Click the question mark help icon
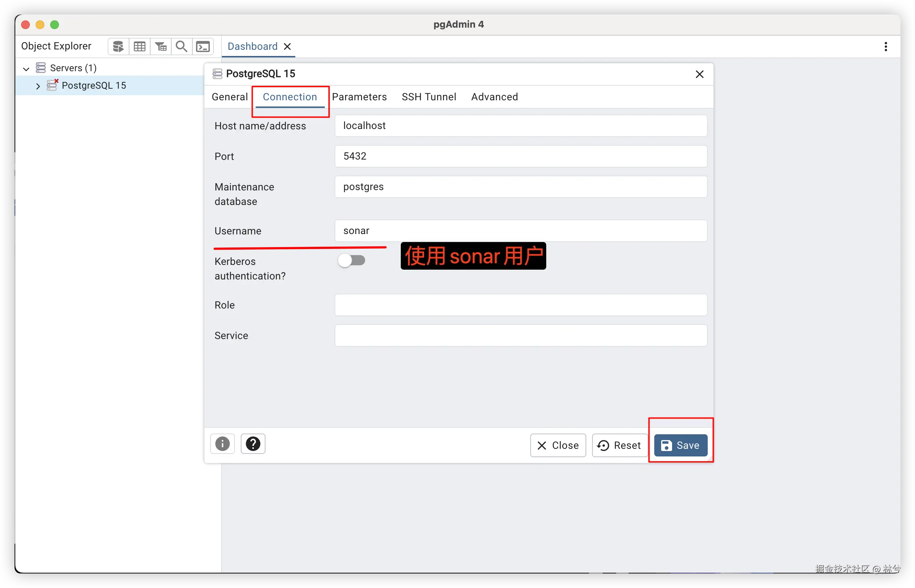The image size is (915, 588). [x=253, y=444]
